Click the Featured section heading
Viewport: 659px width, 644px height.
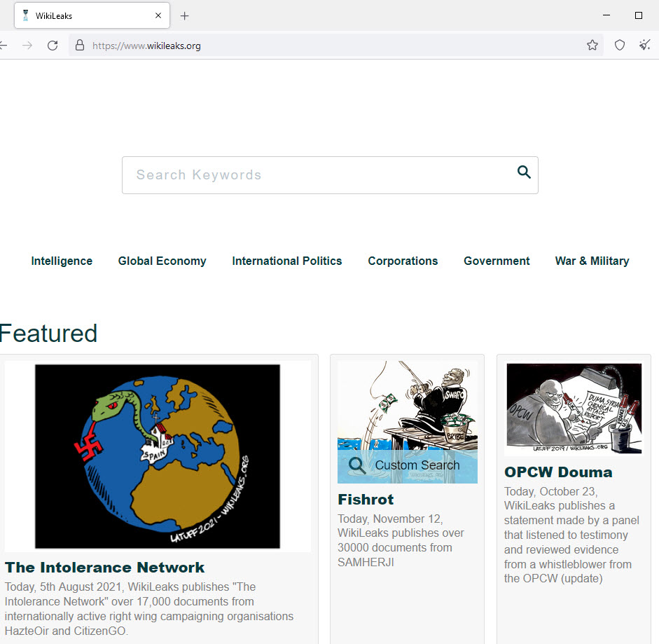coord(48,333)
